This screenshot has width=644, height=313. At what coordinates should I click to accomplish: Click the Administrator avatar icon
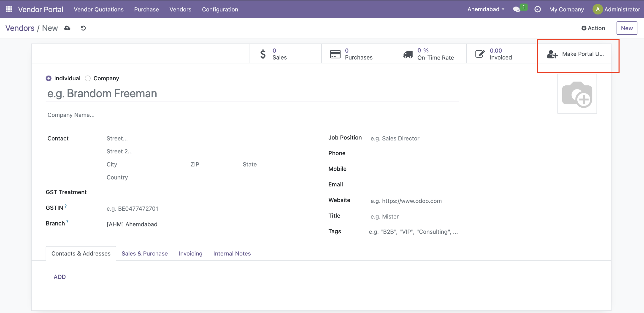pyautogui.click(x=597, y=9)
